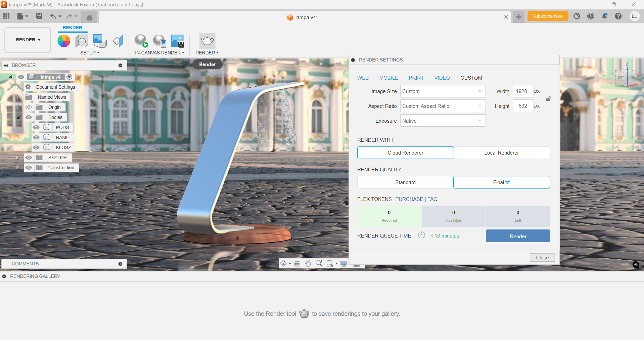
Task: Choose Cloud Renderer
Action: 406,153
